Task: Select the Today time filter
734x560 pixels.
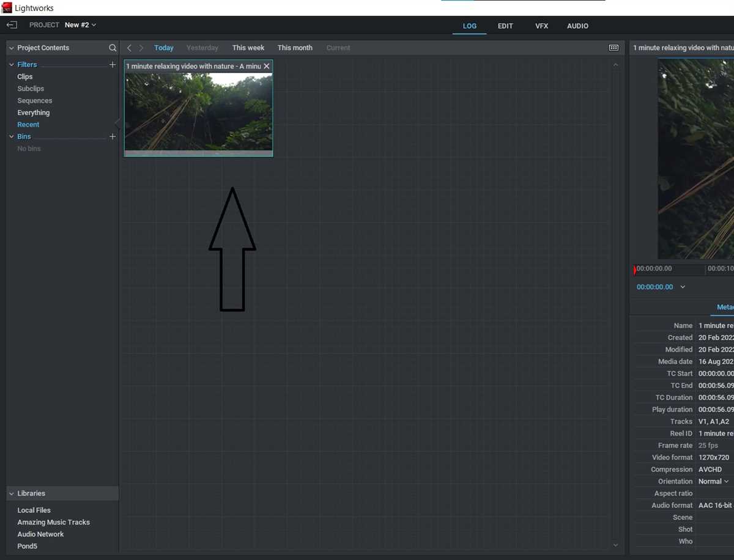Action: 164,48
